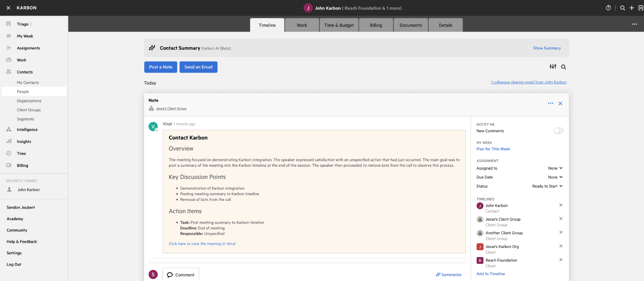Search the timeline with magnifier icon
The image size is (644, 281).
point(564,67)
